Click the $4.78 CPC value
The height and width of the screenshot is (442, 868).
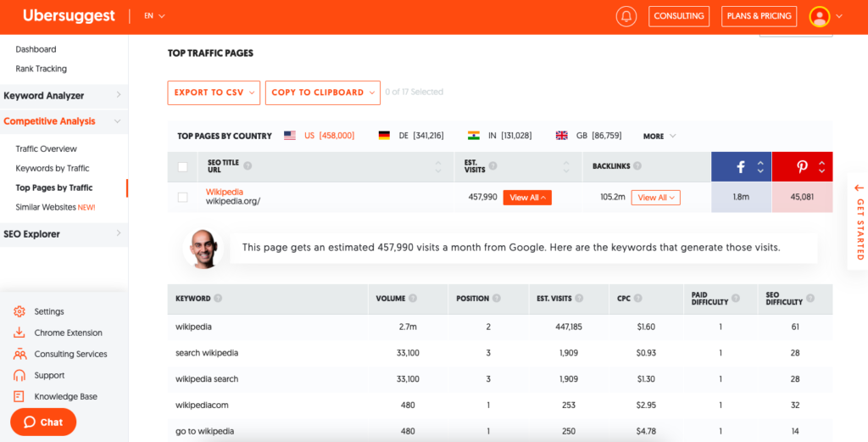click(646, 431)
